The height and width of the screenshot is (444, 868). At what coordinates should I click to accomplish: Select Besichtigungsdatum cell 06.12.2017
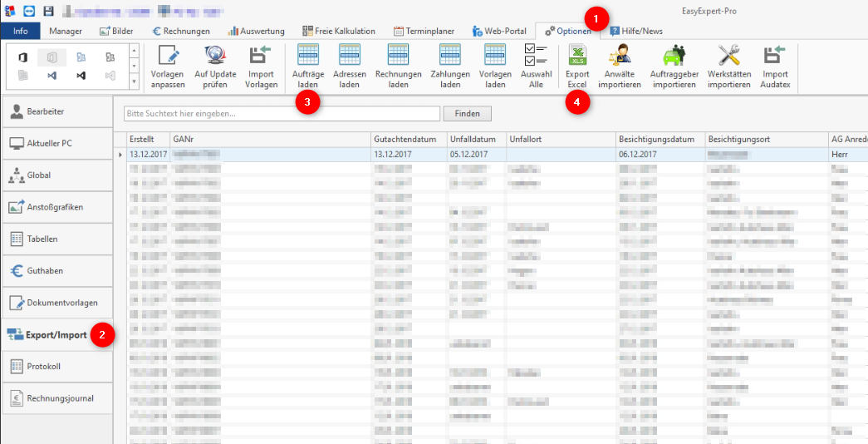click(x=660, y=154)
